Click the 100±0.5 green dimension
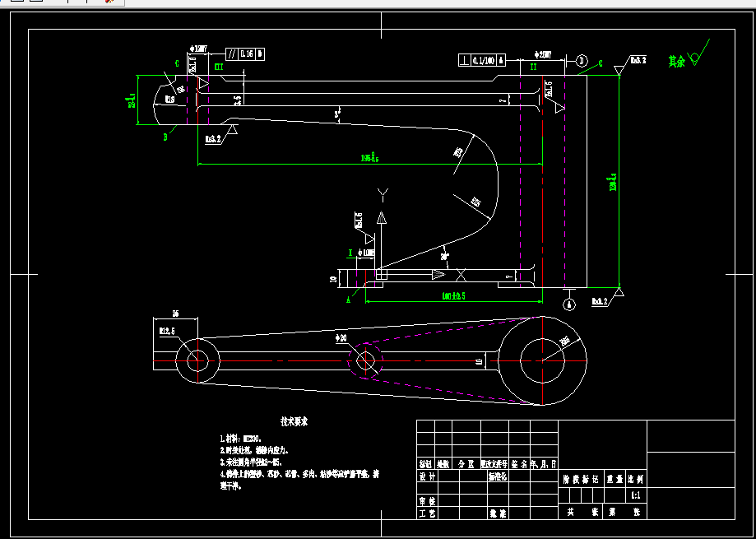Image resolution: width=756 pixels, height=539 pixels. 454,296
